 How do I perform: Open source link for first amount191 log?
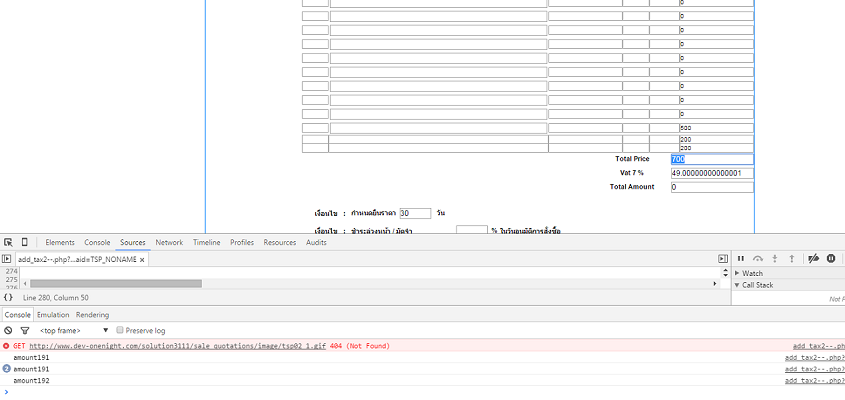point(815,358)
